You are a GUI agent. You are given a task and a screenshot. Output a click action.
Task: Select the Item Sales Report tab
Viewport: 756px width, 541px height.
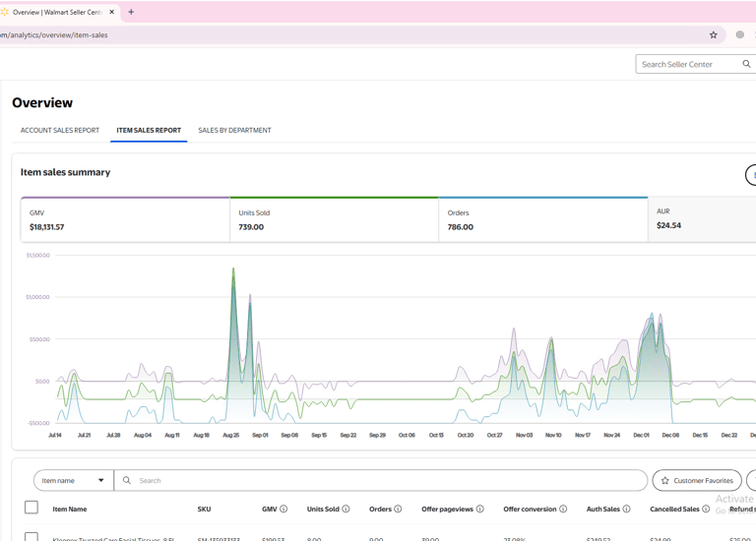(x=149, y=130)
